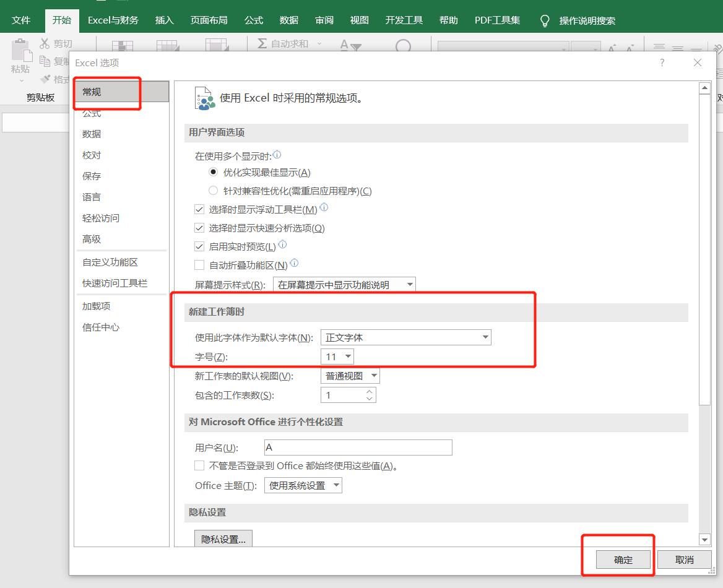This screenshot has width=723, height=588.
Task: Click the info icon beside 启用实时预览
Action: point(283,243)
